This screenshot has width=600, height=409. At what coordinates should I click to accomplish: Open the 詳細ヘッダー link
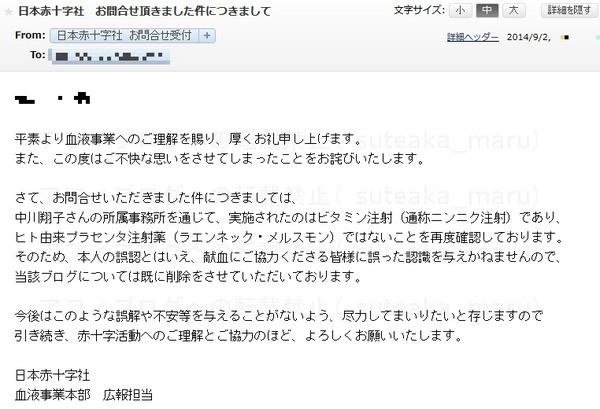click(x=473, y=37)
